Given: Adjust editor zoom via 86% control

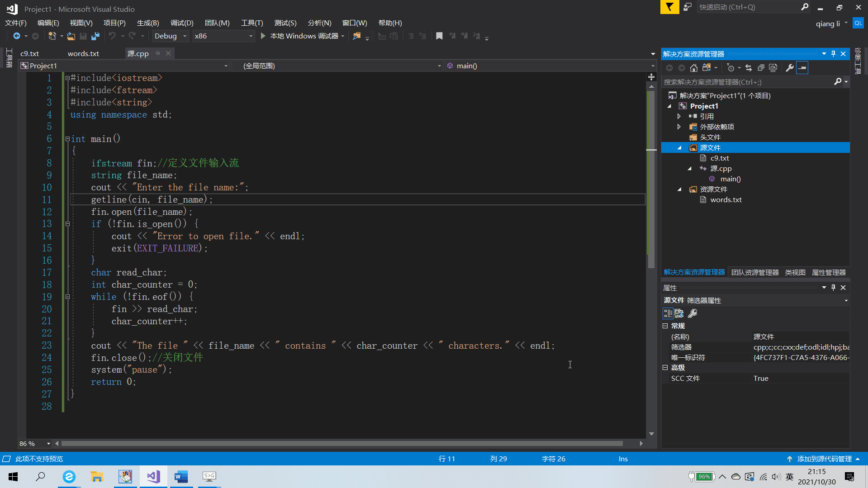Looking at the screenshot, I should pos(32,444).
